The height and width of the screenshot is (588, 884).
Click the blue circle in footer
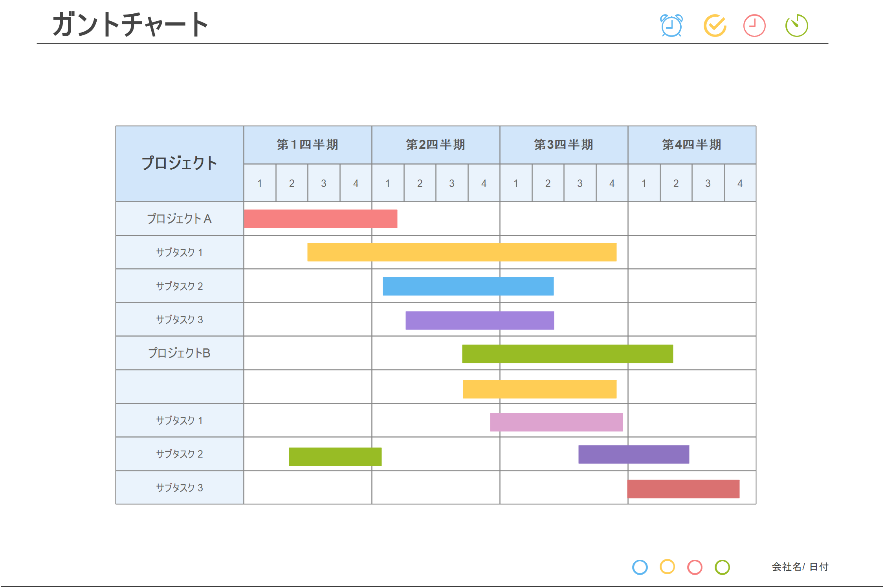(x=640, y=567)
